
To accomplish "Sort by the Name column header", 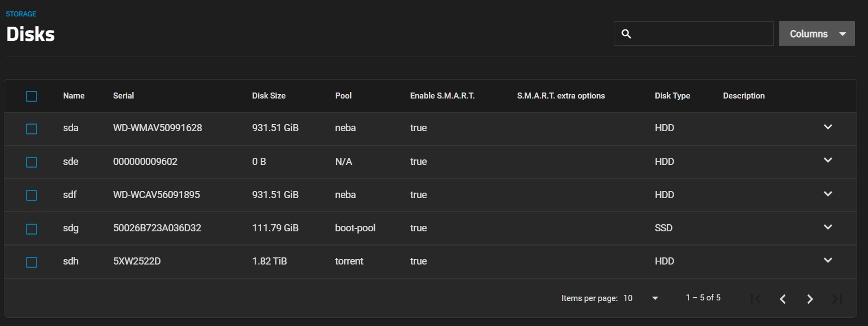I will 73,96.
